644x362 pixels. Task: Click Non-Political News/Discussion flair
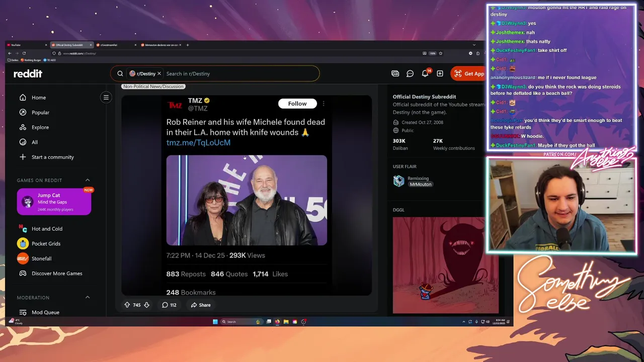(153, 86)
